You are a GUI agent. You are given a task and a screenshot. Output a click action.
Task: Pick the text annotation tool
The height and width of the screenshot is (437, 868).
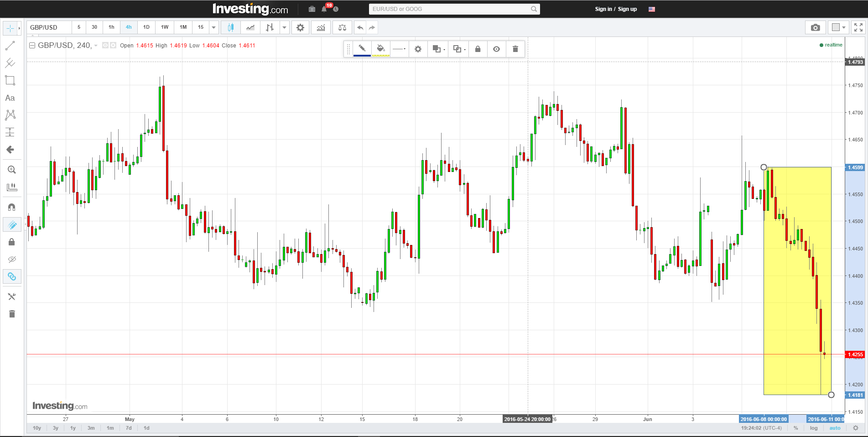point(10,98)
